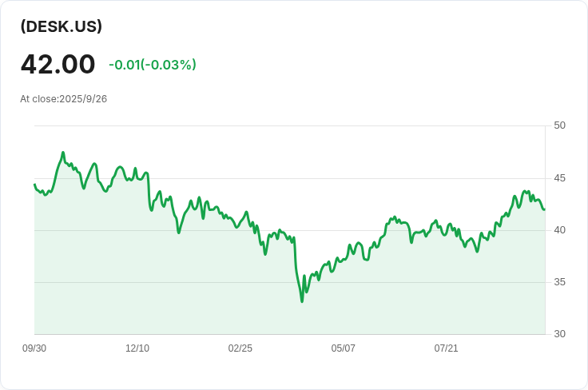Click the lowest dip of the price line

[302, 301]
